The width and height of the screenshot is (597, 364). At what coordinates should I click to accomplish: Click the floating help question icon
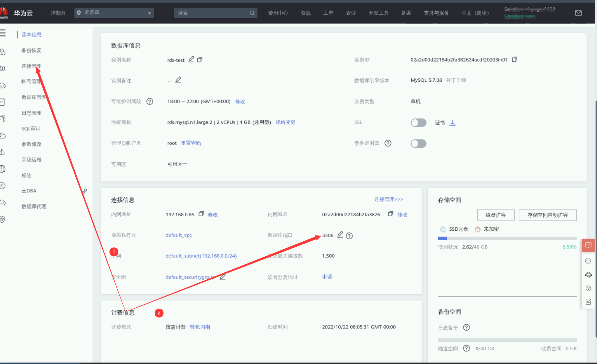coord(588,288)
